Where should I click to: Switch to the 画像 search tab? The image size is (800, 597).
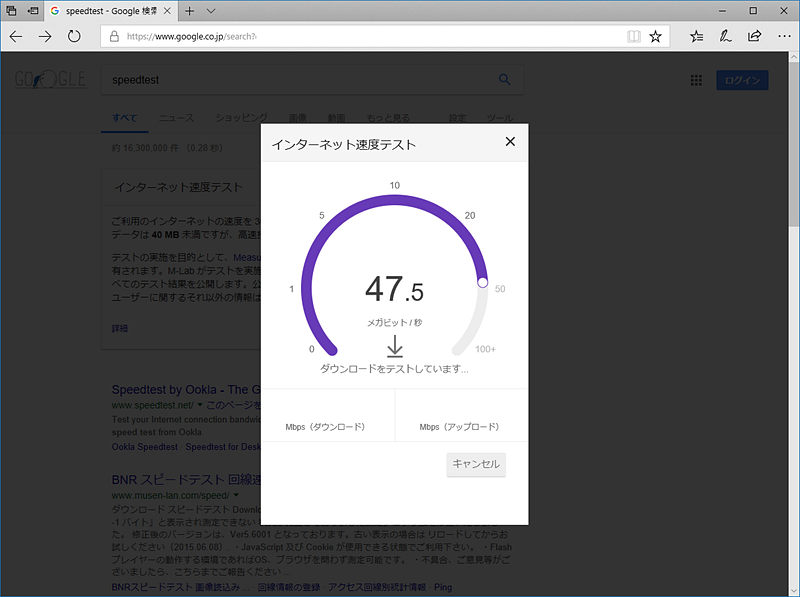tap(297, 117)
